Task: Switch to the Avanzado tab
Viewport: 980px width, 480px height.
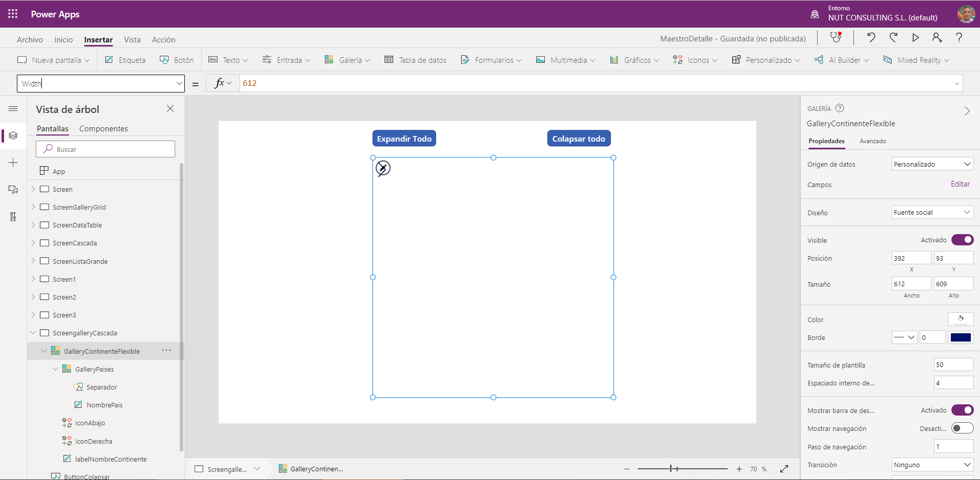Action: click(873, 141)
